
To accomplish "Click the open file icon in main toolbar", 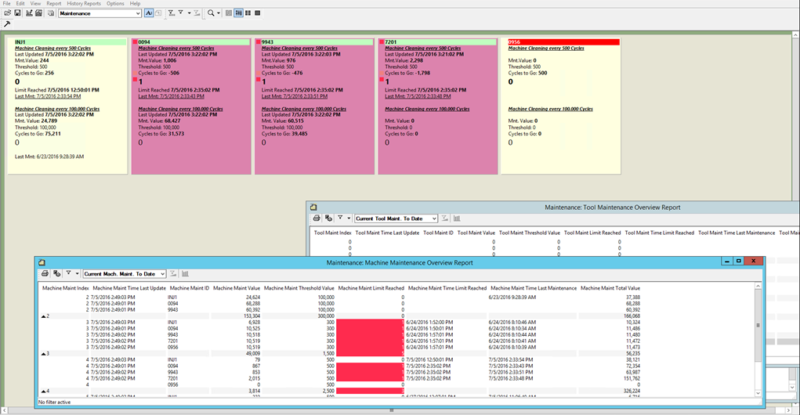I will click(8, 13).
